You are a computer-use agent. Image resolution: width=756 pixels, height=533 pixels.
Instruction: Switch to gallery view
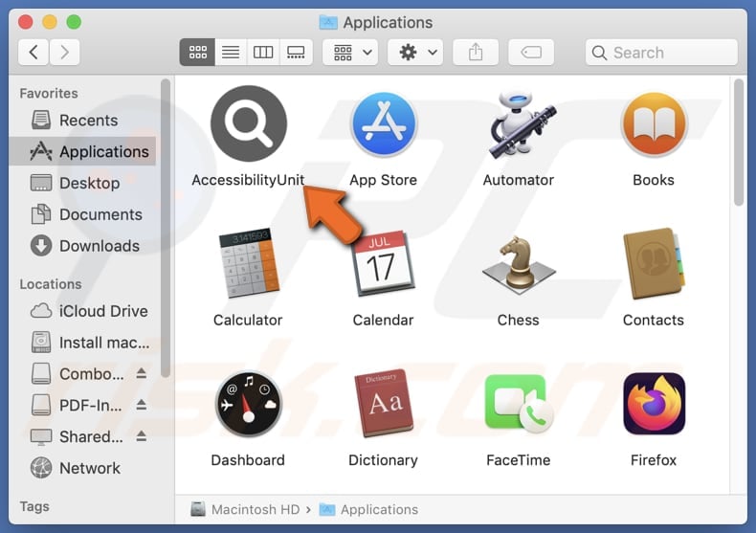(296, 52)
